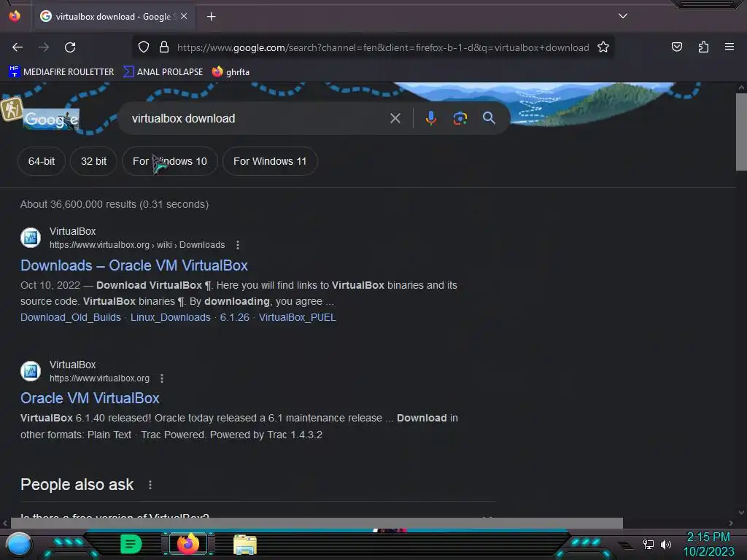Open the Oracle VM VirtualBox result
Screen dimensions: 747x560
tap(90, 398)
